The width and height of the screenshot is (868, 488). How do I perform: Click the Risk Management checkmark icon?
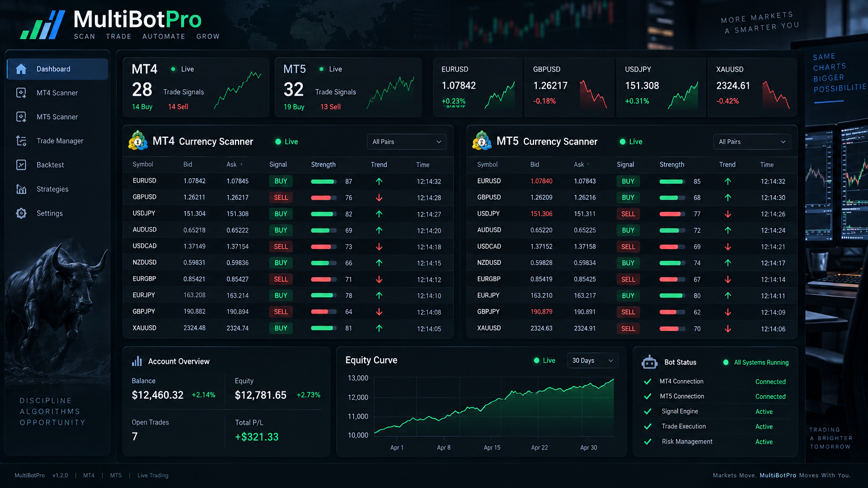pyautogui.click(x=648, y=442)
